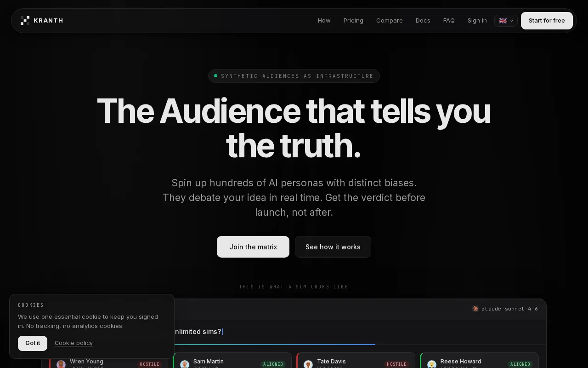
Task: Click the HOSTILE badge on Tate Davis
Action: (396, 364)
